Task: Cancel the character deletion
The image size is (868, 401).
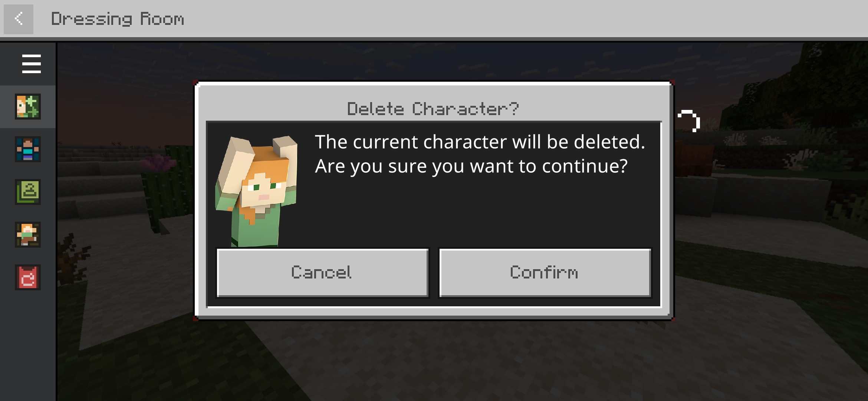Action: tap(322, 273)
